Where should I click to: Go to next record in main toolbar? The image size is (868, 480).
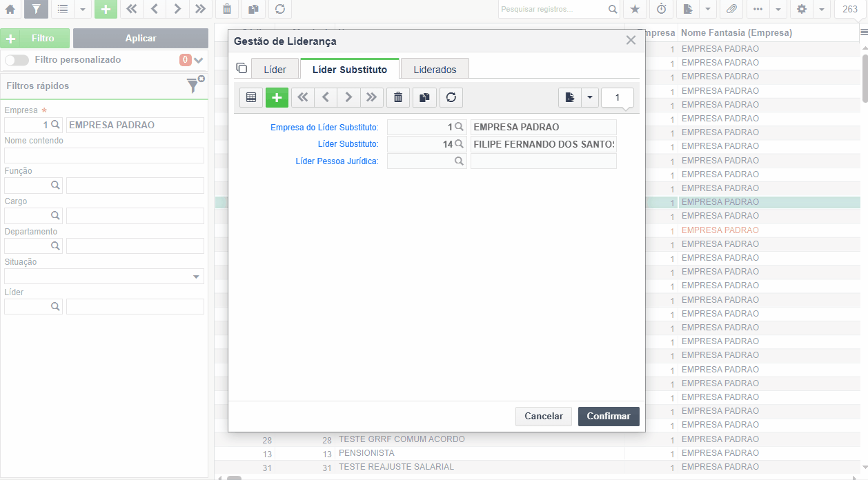click(177, 9)
